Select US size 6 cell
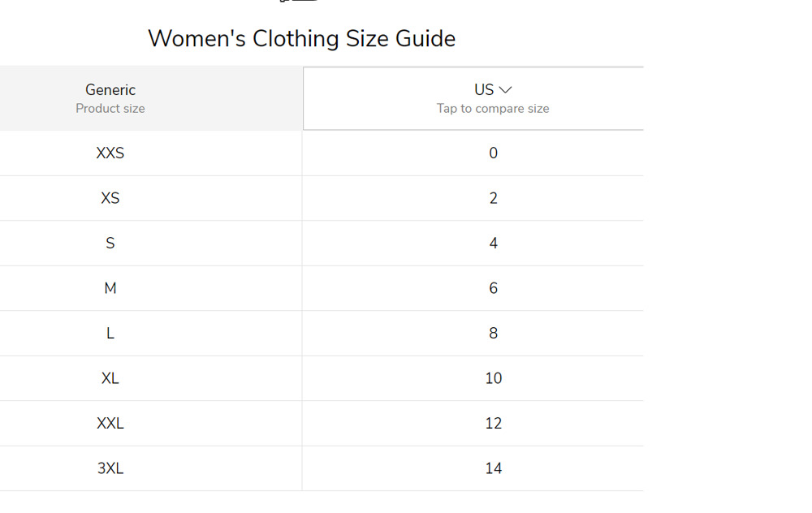 [473, 288]
